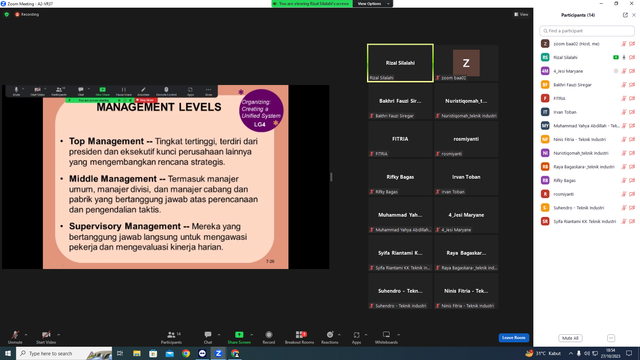Click the Record icon

click(269, 335)
